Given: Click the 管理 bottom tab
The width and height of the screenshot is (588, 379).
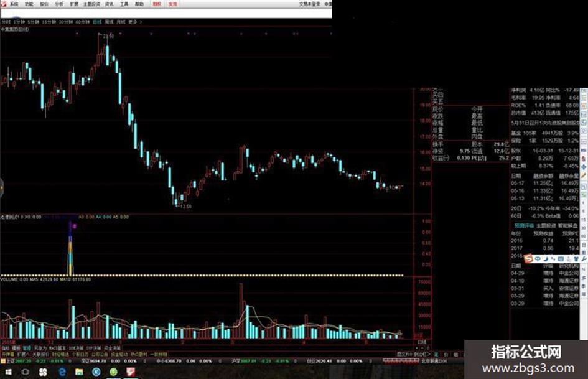Looking at the screenshot, I should (x=27, y=349).
